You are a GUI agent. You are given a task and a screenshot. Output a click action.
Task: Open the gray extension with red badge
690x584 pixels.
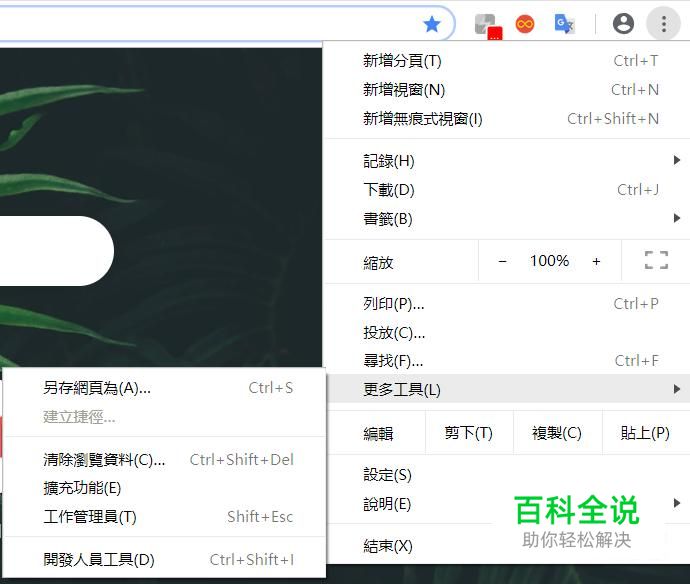pos(488,26)
